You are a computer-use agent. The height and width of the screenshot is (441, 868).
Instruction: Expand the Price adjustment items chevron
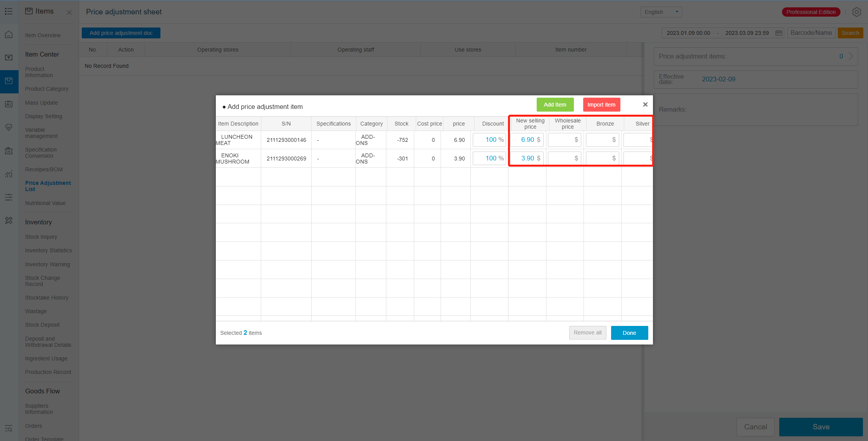pos(851,56)
